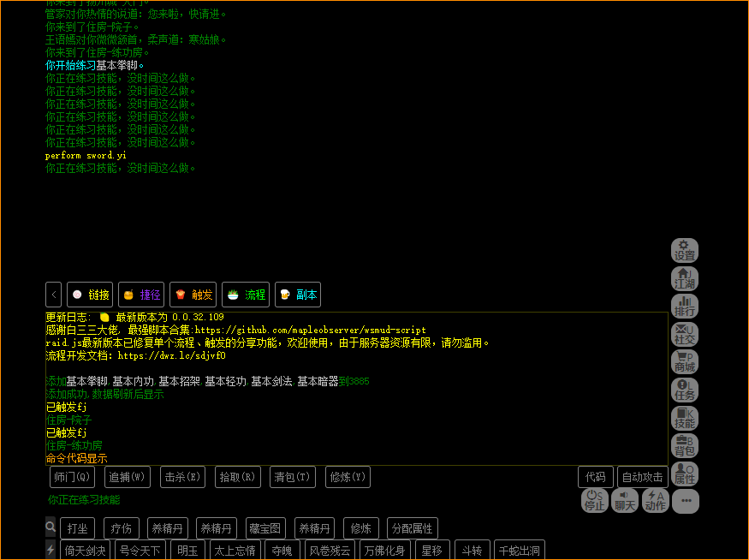Open the 动作 lightning action icon
Screen dimensions: 749x560
655,501
